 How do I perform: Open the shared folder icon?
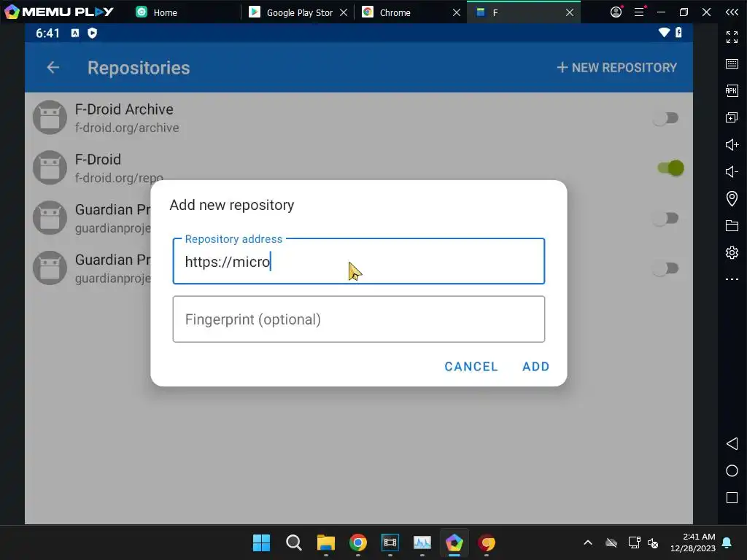coord(732,226)
